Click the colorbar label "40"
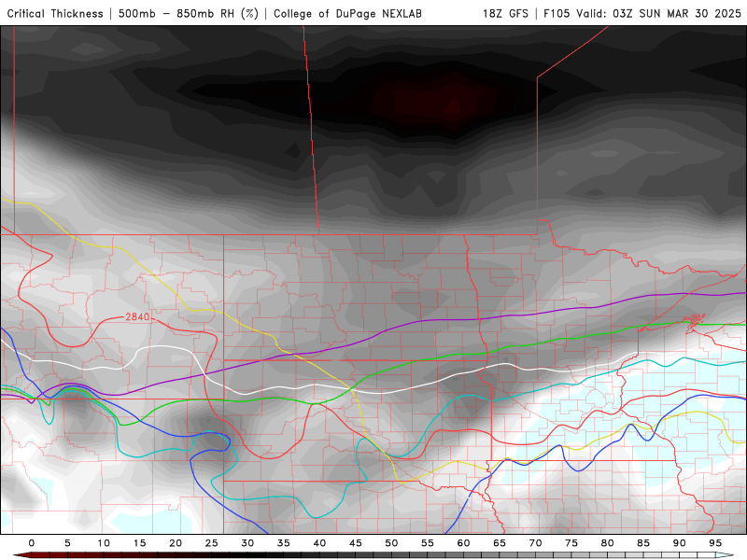This screenshot has width=747, height=560. coord(319,543)
